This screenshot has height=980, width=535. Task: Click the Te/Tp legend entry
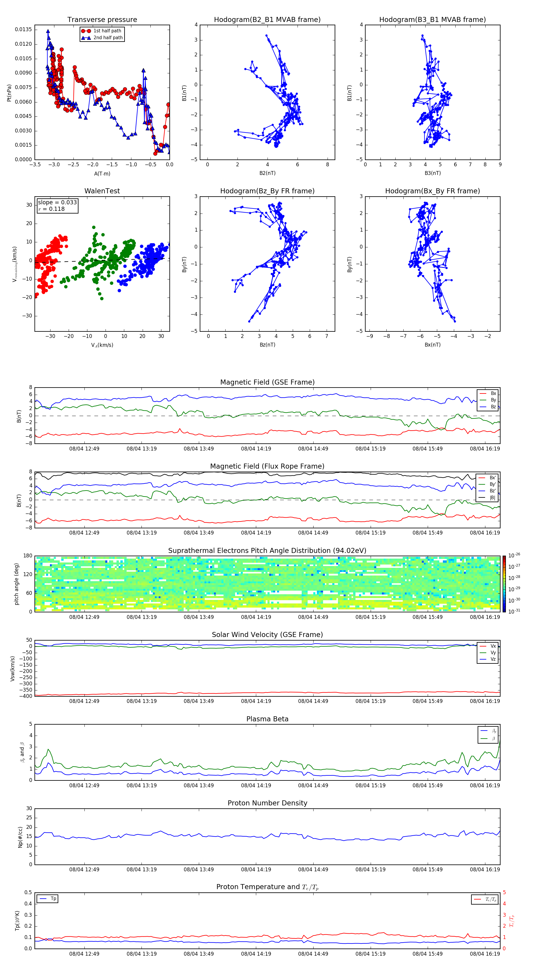(x=485, y=900)
